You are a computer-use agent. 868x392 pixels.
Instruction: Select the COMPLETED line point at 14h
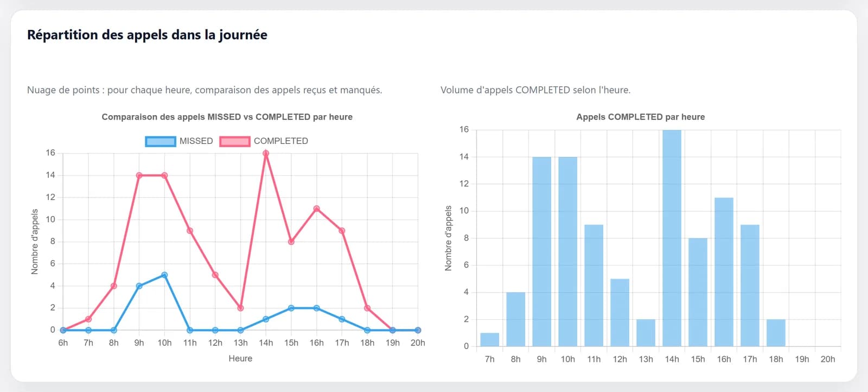[266, 153]
